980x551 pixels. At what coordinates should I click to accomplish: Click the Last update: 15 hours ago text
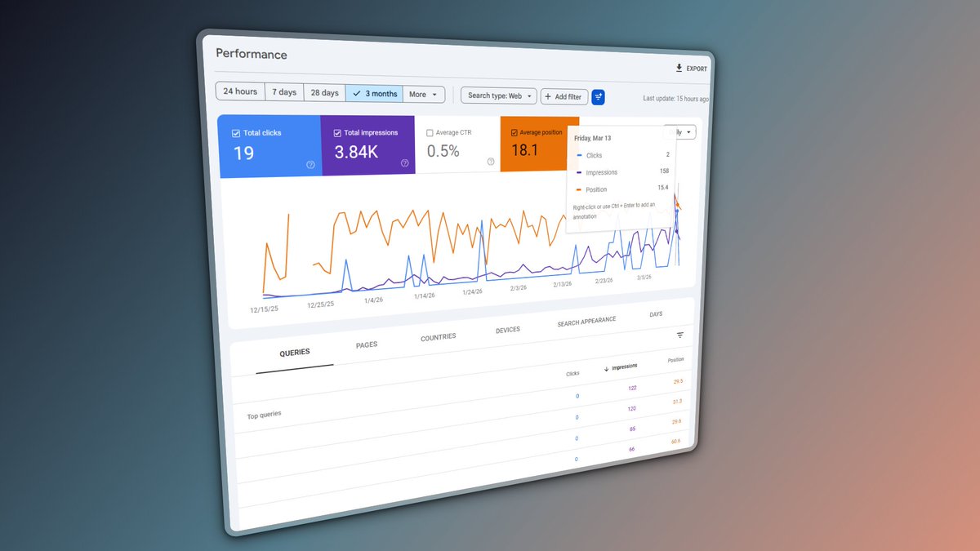(x=675, y=99)
